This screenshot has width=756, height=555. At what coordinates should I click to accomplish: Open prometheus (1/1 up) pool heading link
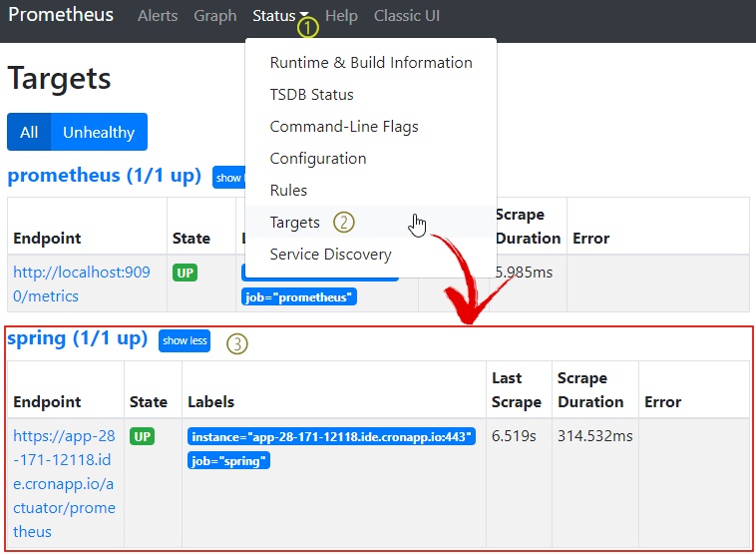point(104,176)
